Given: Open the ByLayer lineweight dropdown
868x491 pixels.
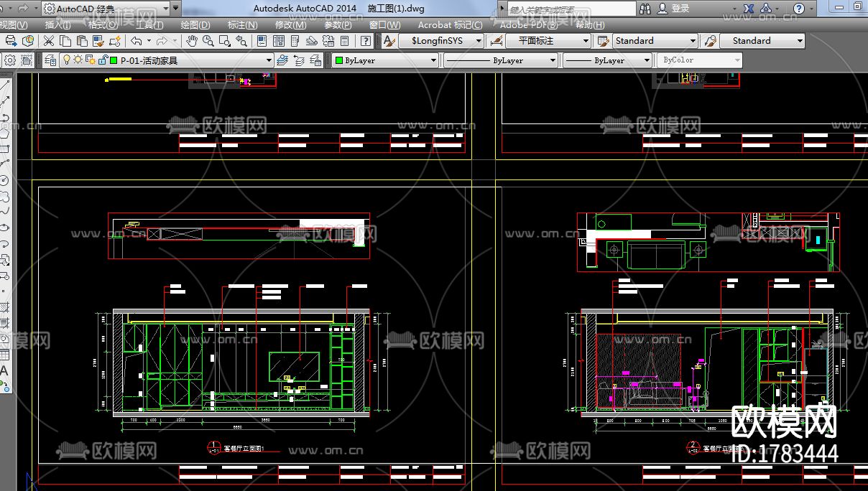Looking at the screenshot, I should [607, 60].
